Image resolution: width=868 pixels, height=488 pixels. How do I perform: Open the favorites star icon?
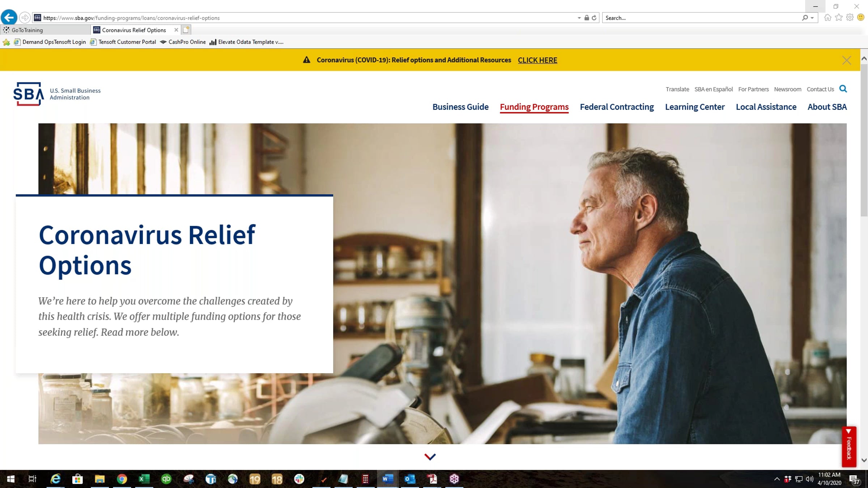click(x=839, y=17)
